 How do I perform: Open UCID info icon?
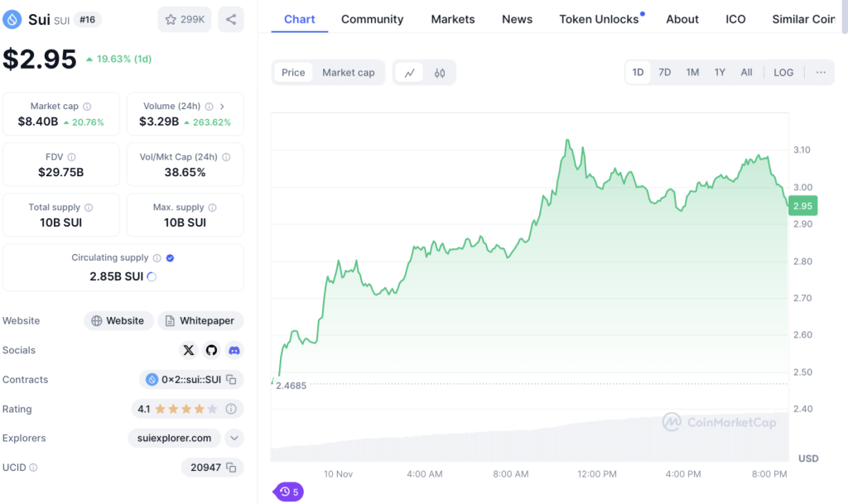point(33,468)
